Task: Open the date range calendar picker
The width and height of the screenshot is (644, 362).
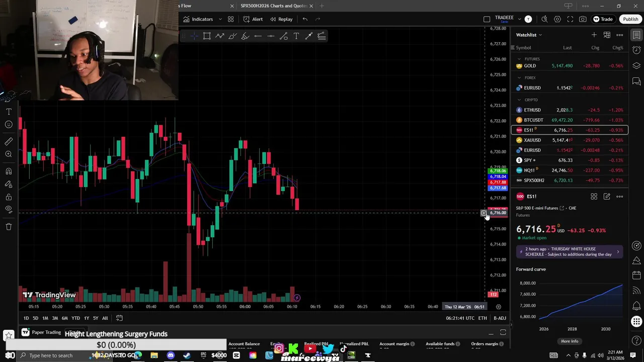Action: [x=119, y=318]
